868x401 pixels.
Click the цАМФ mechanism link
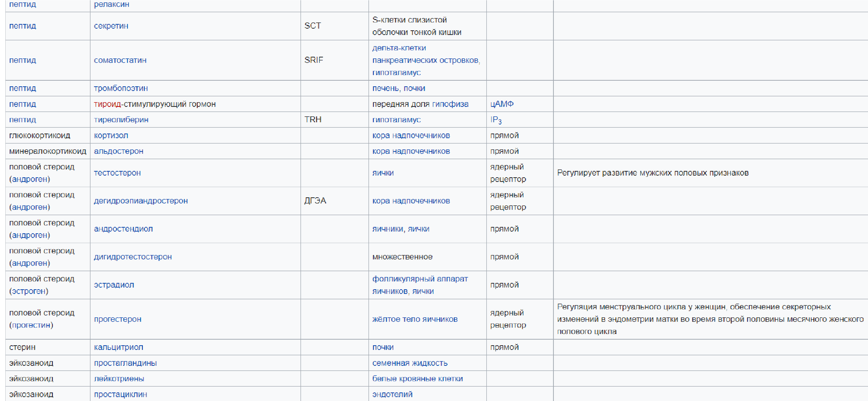click(x=501, y=104)
